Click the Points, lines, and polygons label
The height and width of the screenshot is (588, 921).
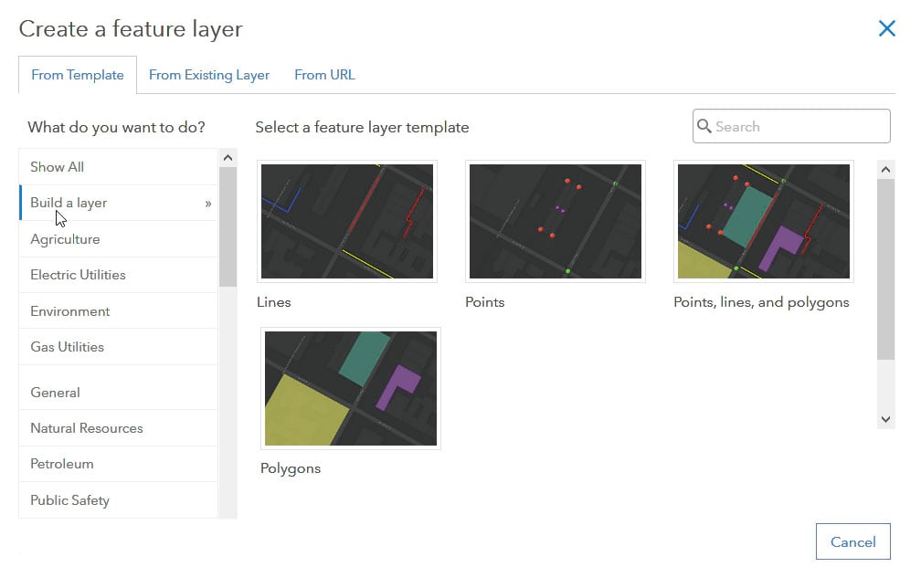[x=761, y=303]
